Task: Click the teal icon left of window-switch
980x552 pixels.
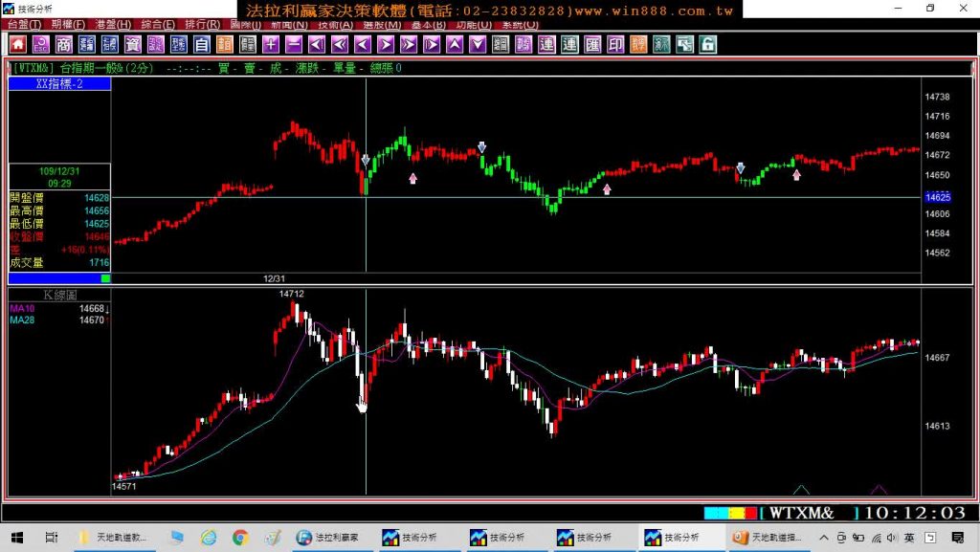Action: click(661, 44)
